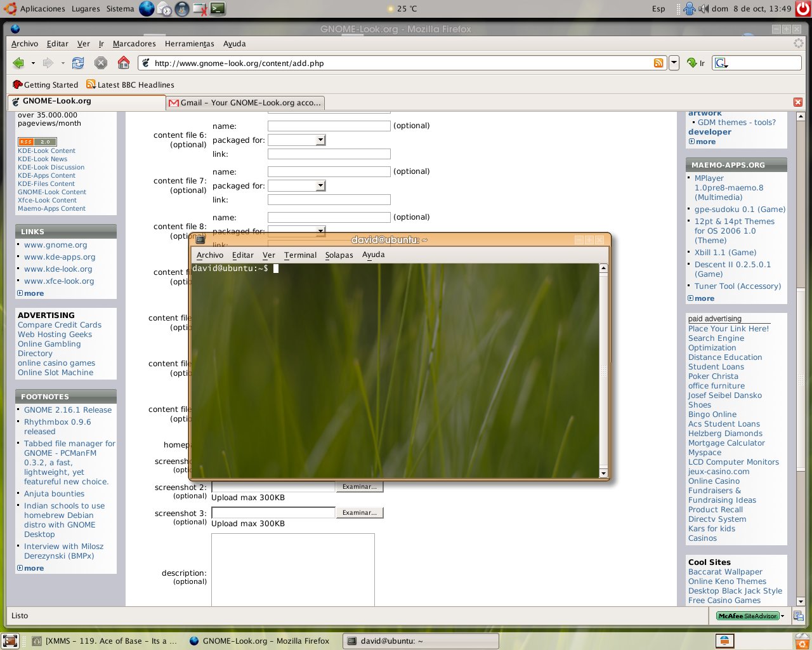Reload the page with the refresh icon

click(78, 63)
